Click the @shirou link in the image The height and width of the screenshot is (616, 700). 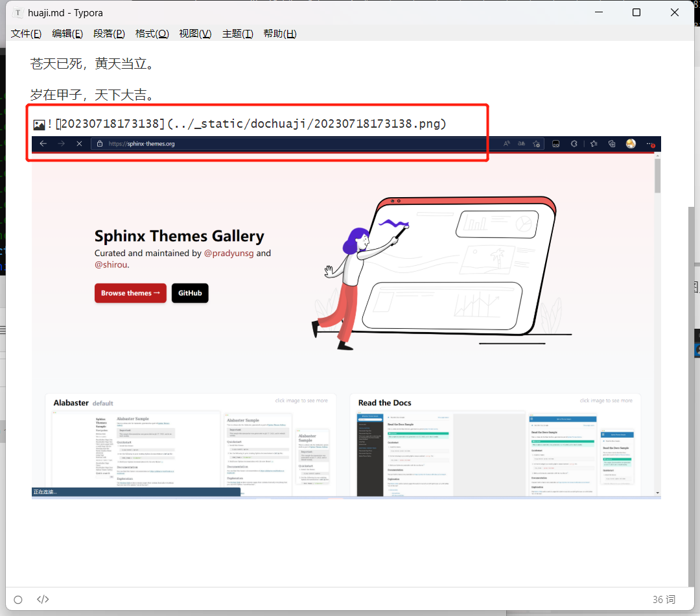click(x=111, y=265)
